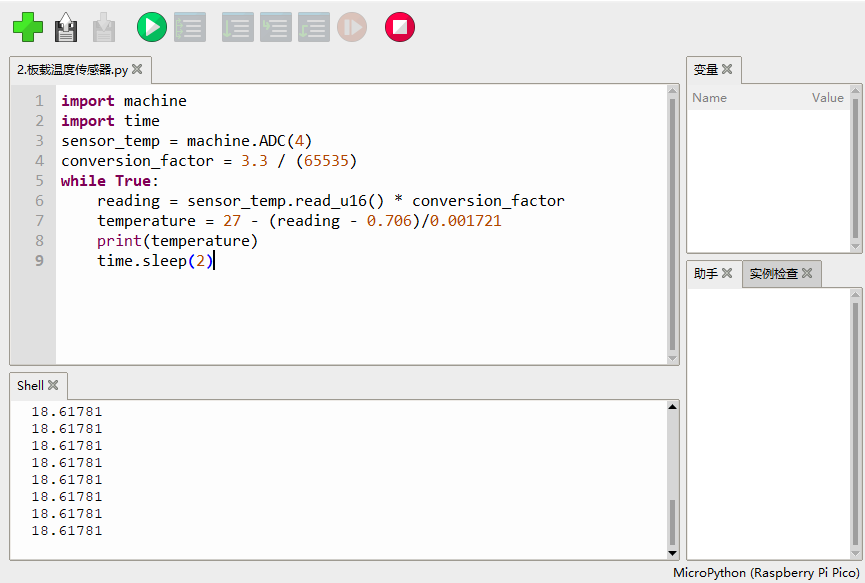Stop the backend with the red stop icon
Image resolution: width=865 pixels, height=583 pixels.
tap(400, 27)
